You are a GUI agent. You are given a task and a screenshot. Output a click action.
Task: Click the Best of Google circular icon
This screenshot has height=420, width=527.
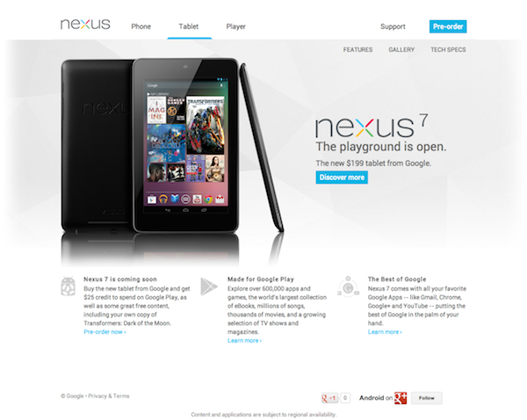349,286
